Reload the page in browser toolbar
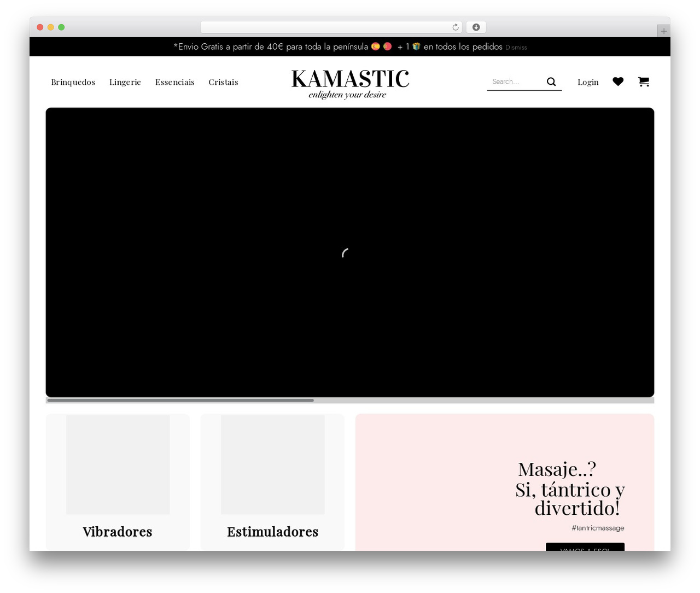This screenshot has width=700, height=593. pos(456,27)
